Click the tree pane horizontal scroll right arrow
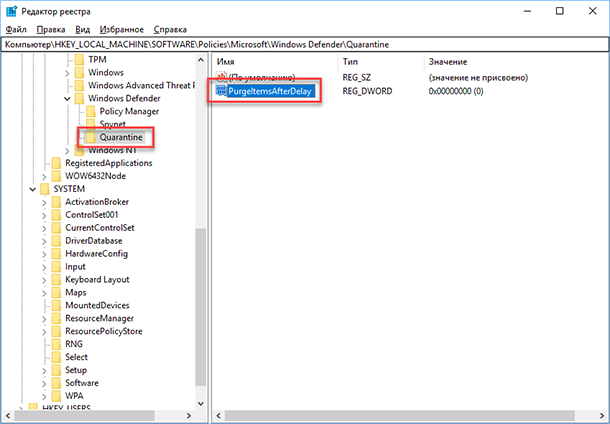610x424 pixels. click(189, 415)
